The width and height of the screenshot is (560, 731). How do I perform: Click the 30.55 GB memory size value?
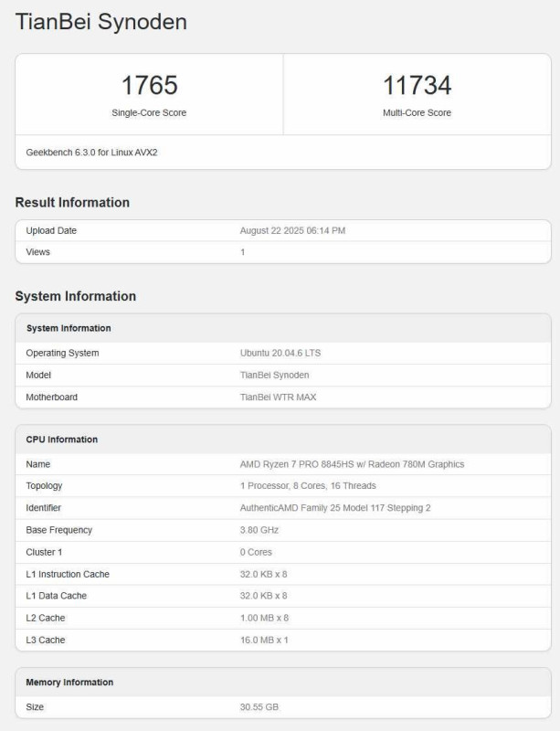(x=258, y=707)
